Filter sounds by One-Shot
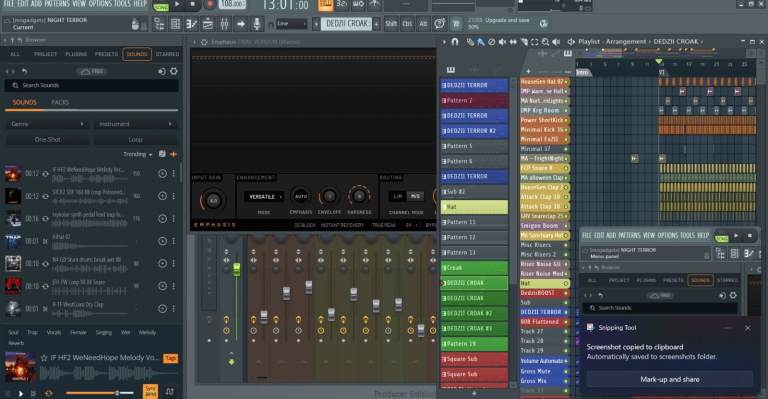 pyautogui.click(x=48, y=140)
